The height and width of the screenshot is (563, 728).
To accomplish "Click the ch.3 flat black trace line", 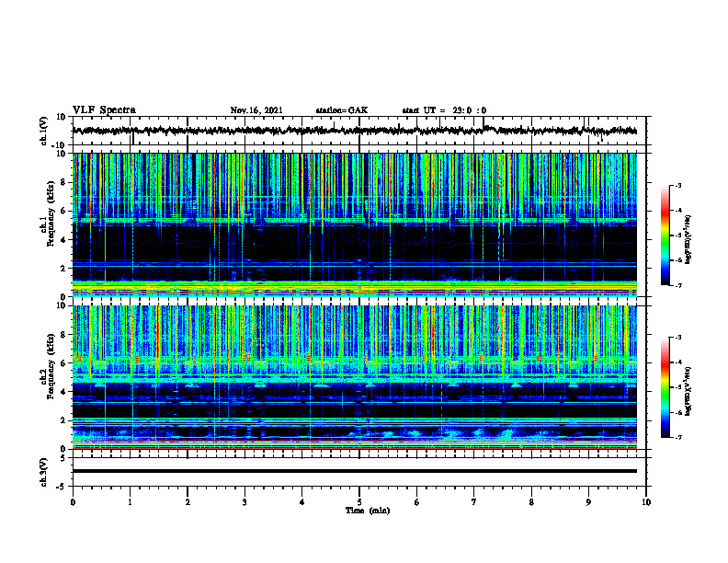I will pyautogui.click(x=355, y=471).
